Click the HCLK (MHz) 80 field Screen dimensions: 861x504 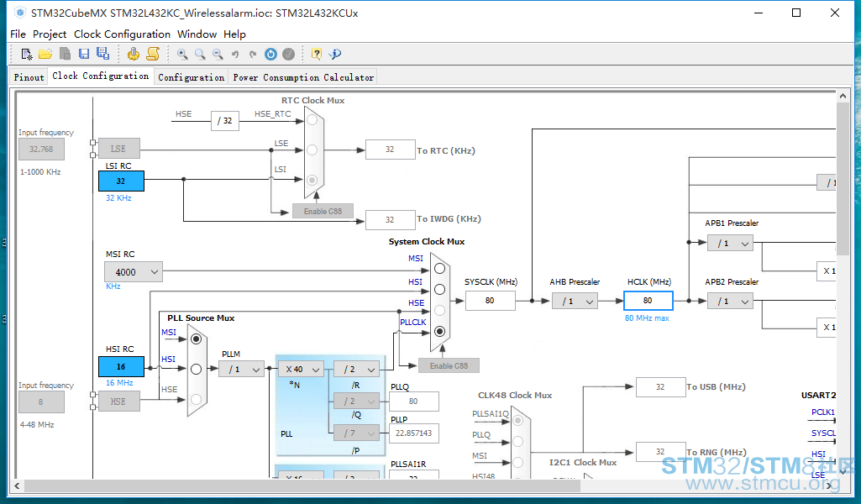tap(648, 301)
